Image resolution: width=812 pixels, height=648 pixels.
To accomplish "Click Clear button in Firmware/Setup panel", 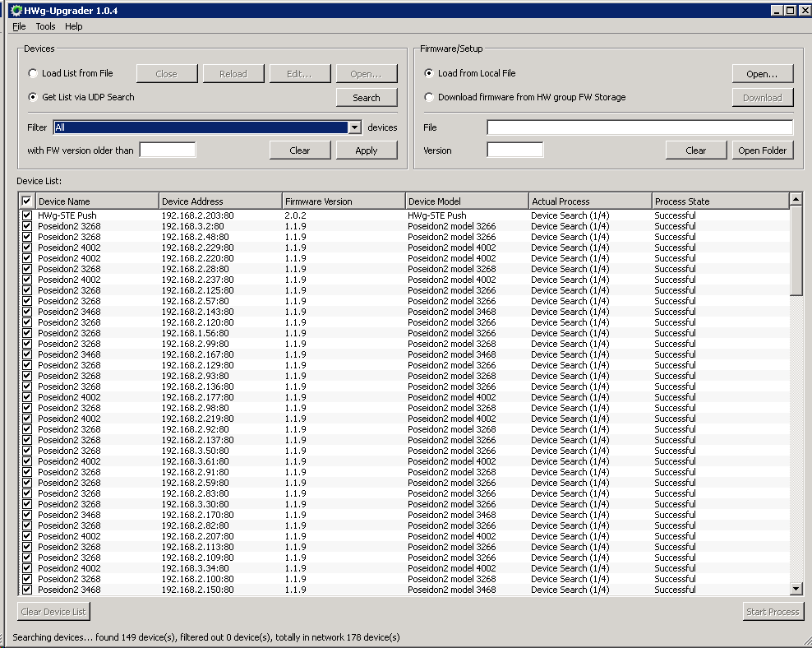I will [696, 150].
